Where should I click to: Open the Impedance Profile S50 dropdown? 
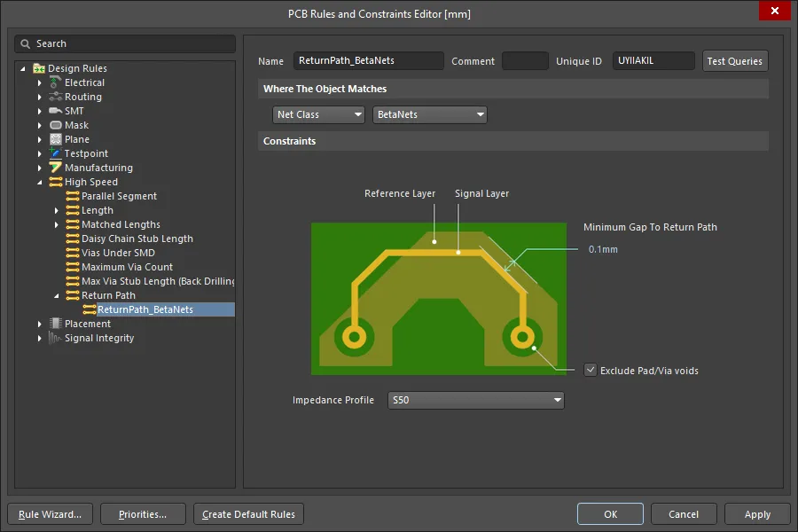click(475, 400)
